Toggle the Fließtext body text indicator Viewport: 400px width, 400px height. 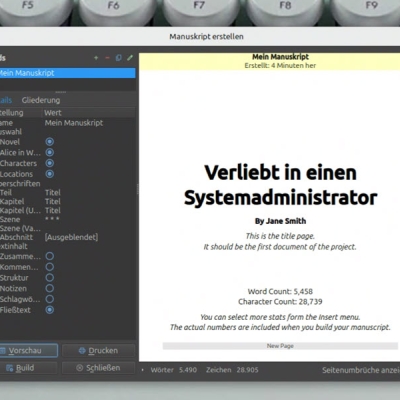(x=50, y=310)
